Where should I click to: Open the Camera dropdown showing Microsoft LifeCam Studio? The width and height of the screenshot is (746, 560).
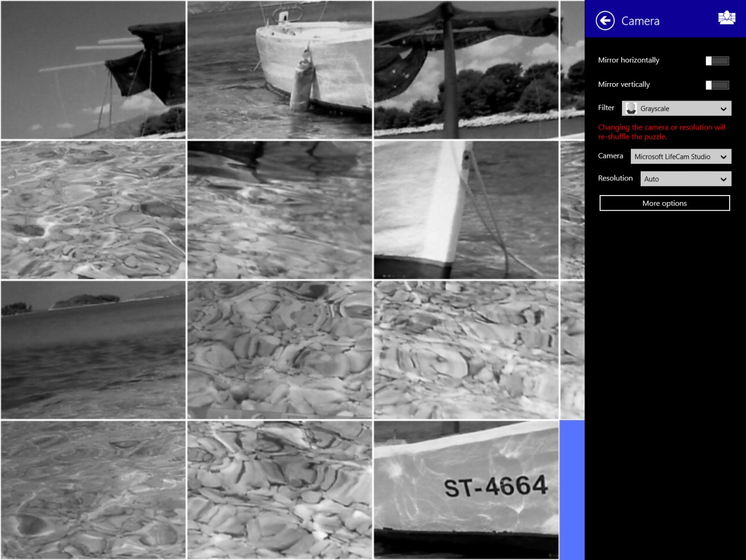pos(680,157)
